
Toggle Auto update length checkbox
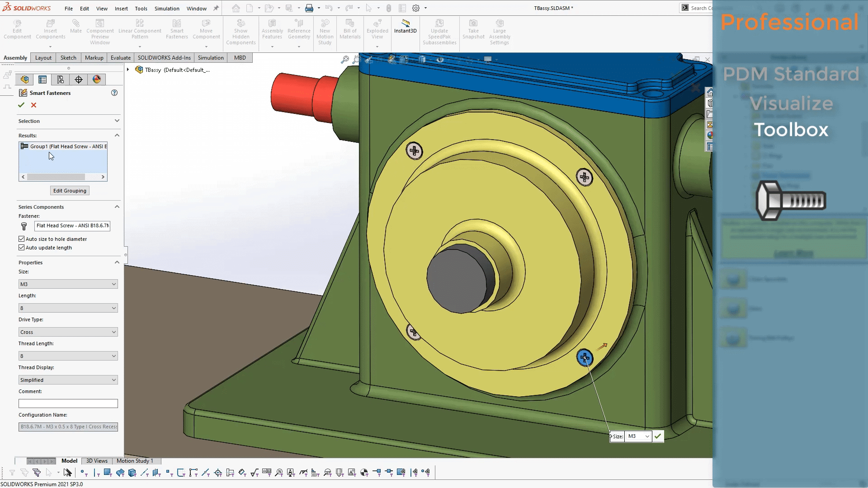(22, 248)
